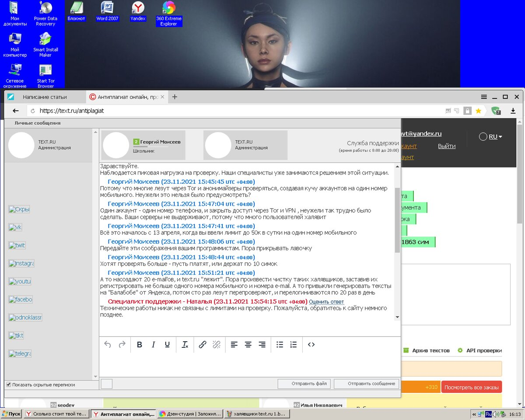Click 'Посмотреть все заказы' button
This screenshot has width=525, height=420.
coord(472,387)
